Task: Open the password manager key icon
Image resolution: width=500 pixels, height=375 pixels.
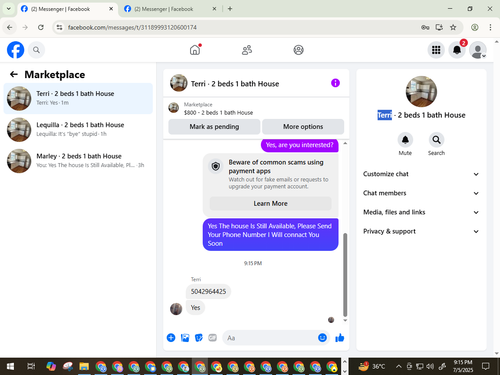Action: pos(425,27)
